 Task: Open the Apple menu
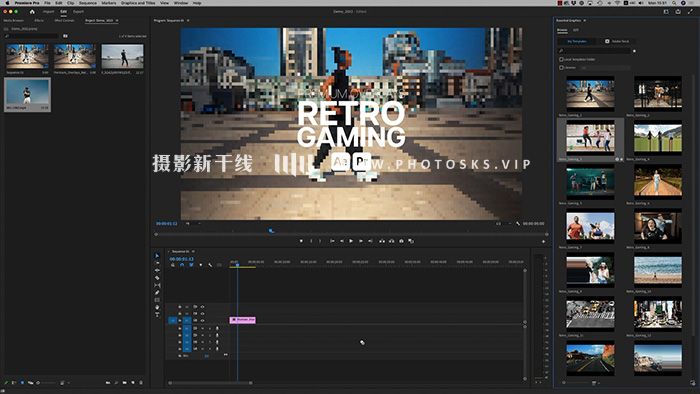tap(7, 3)
